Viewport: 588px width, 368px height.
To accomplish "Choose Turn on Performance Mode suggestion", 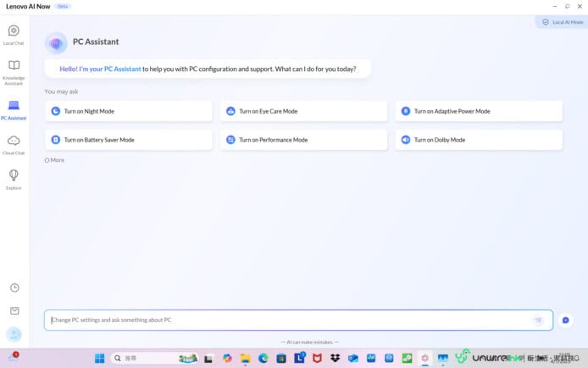I will tap(304, 140).
